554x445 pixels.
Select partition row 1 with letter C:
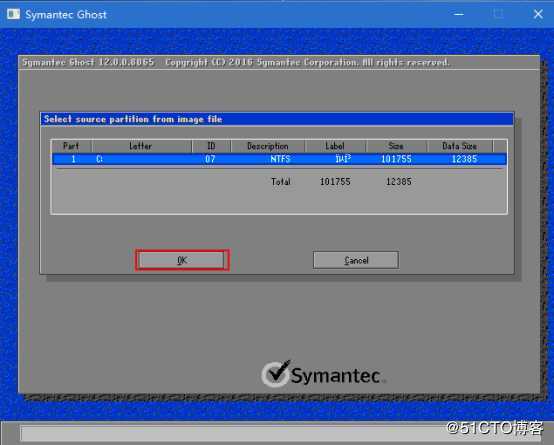[x=279, y=159]
